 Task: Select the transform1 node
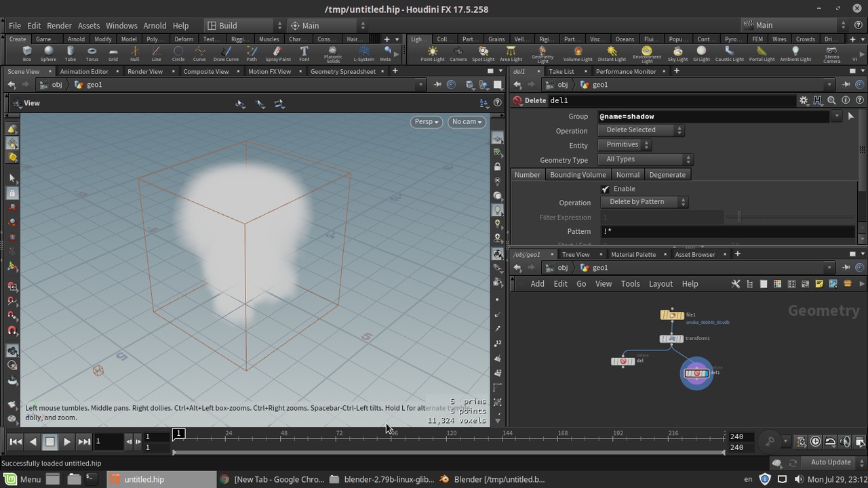click(x=671, y=339)
